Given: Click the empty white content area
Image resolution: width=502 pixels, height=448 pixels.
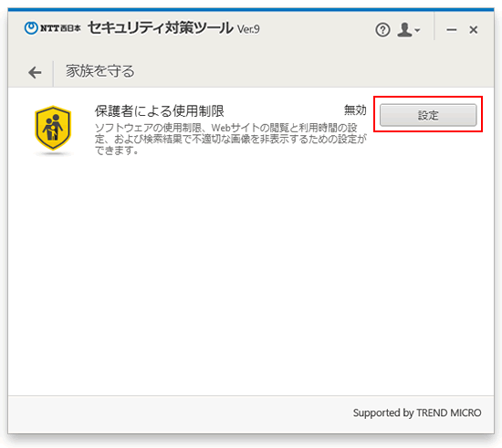Looking at the screenshot, I should (x=251, y=276).
